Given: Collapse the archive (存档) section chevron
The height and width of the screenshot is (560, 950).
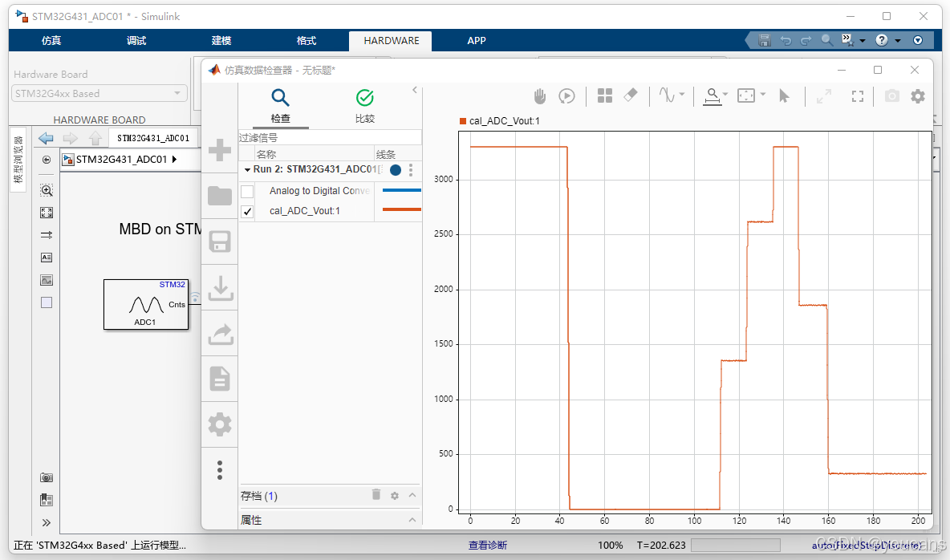Looking at the screenshot, I should pos(412,495).
